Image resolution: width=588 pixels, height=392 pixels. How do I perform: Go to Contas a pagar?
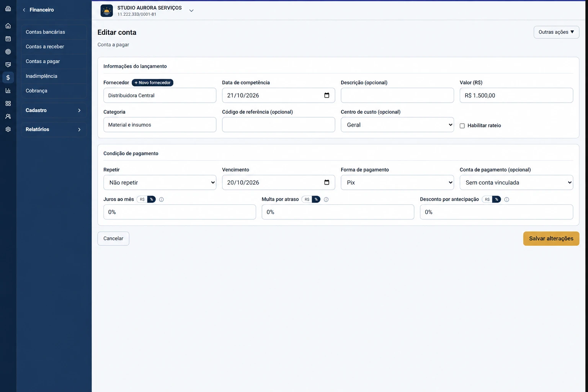tap(54, 61)
